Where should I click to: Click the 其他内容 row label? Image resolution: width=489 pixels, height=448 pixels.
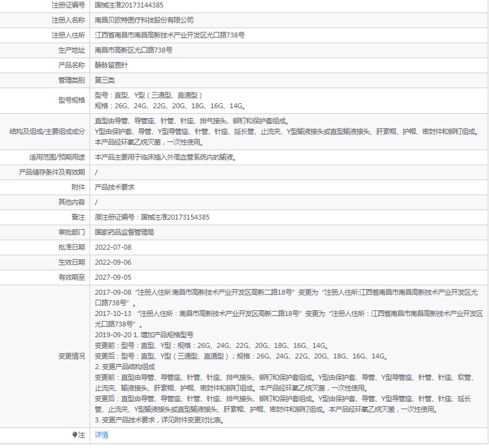point(71,202)
